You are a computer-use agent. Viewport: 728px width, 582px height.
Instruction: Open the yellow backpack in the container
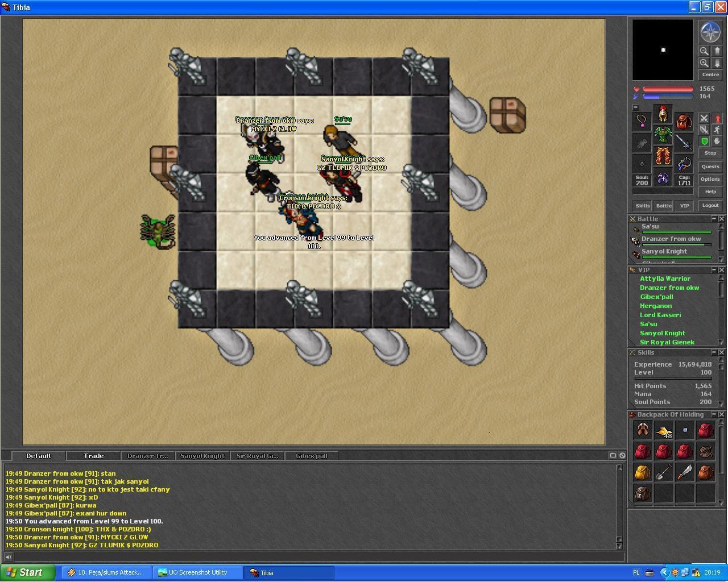coord(642,473)
